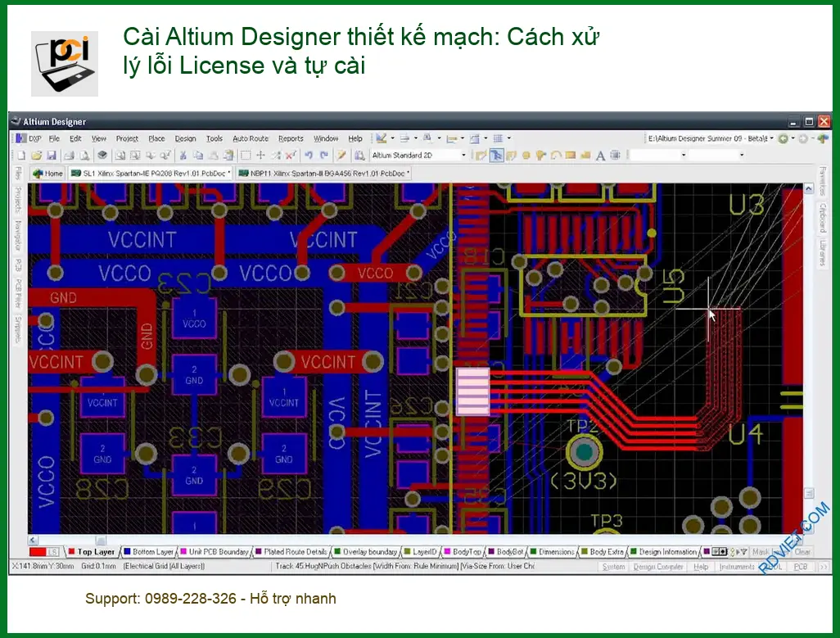Click the Undo arrow icon
840x638 pixels.
(309, 156)
